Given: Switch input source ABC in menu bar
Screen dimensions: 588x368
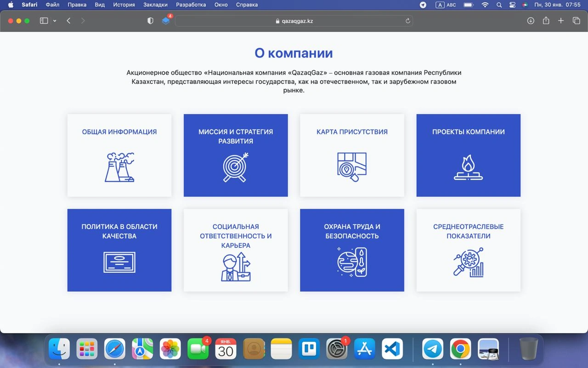Looking at the screenshot, I should pos(445,5).
